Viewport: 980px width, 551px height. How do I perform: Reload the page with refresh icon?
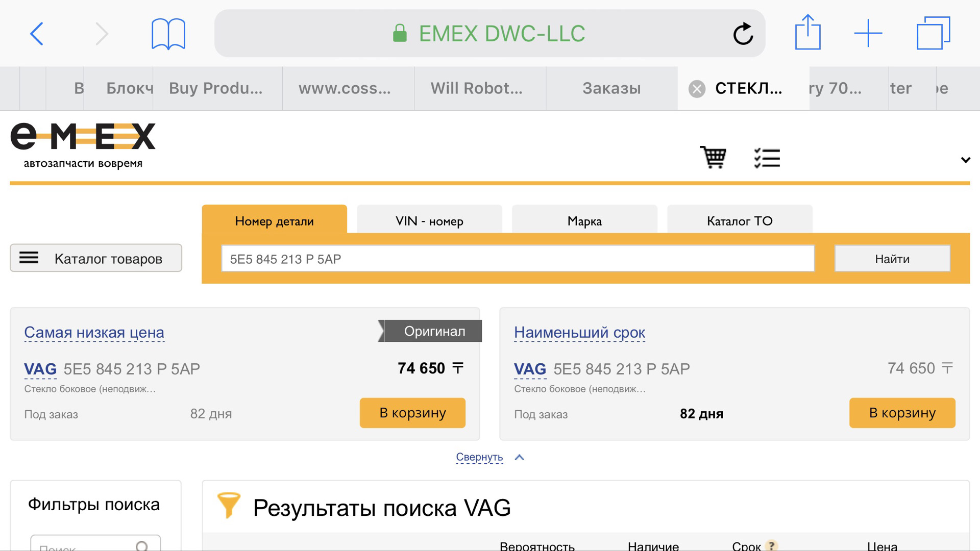[743, 34]
